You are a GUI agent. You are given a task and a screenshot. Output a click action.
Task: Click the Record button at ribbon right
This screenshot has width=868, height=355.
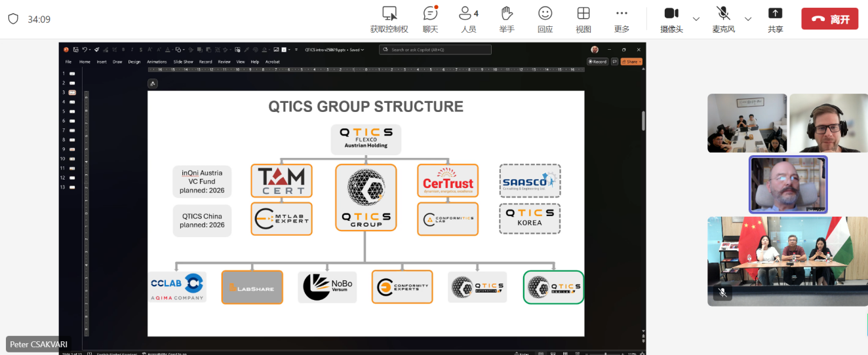click(x=597, y=62)
